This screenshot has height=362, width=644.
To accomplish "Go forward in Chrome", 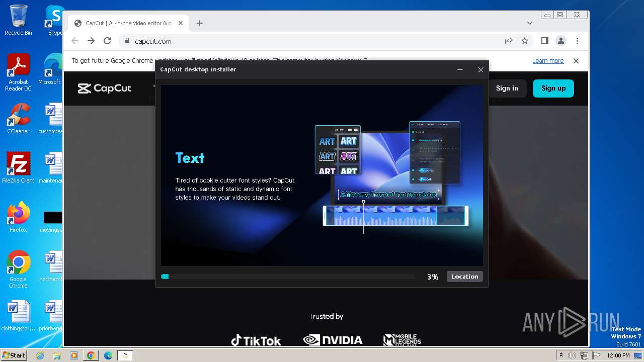I will [91, 41].
